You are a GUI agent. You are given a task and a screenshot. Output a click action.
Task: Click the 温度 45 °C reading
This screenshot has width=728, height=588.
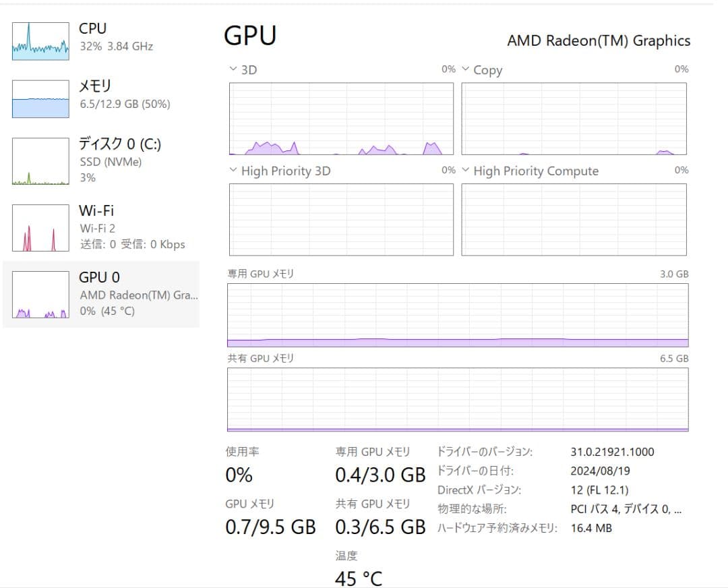[x=359, y=579]
